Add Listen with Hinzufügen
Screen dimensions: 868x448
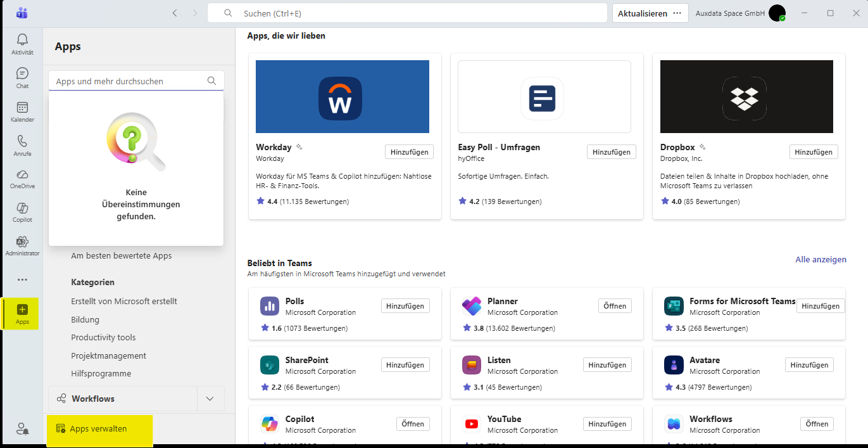607,365
